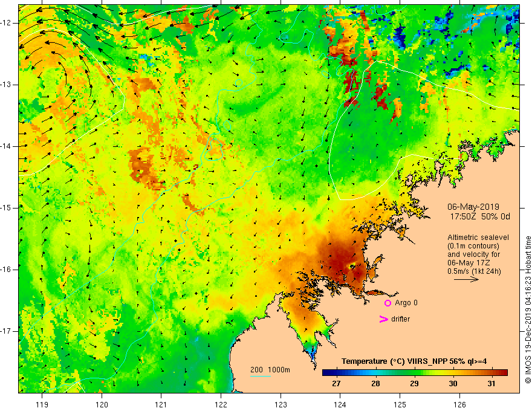Viewport: 532px width, 411px height.
Task: Click the temperature color bar at 27
Action: click(336, 373)
